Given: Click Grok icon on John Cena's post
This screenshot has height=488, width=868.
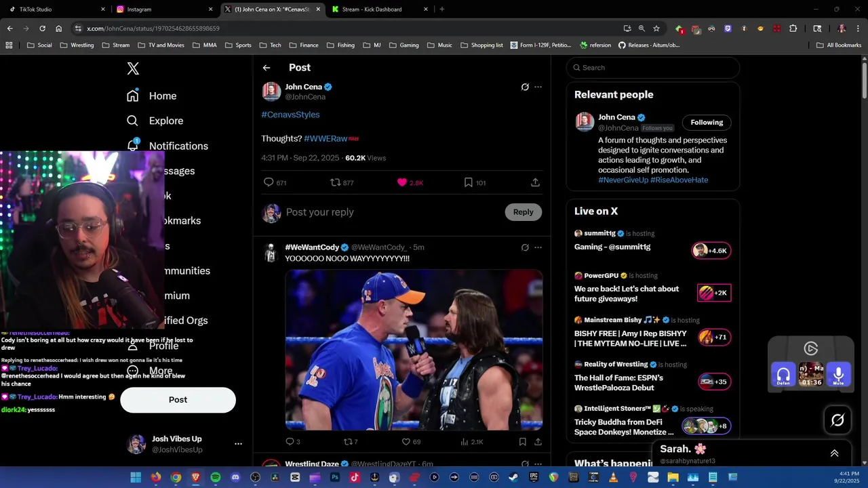Looking at the screenshot, I should click(x=525, y=87).
